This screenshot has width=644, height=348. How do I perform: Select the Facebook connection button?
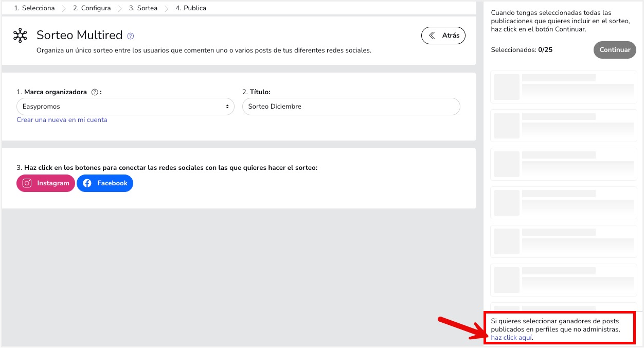105,183
